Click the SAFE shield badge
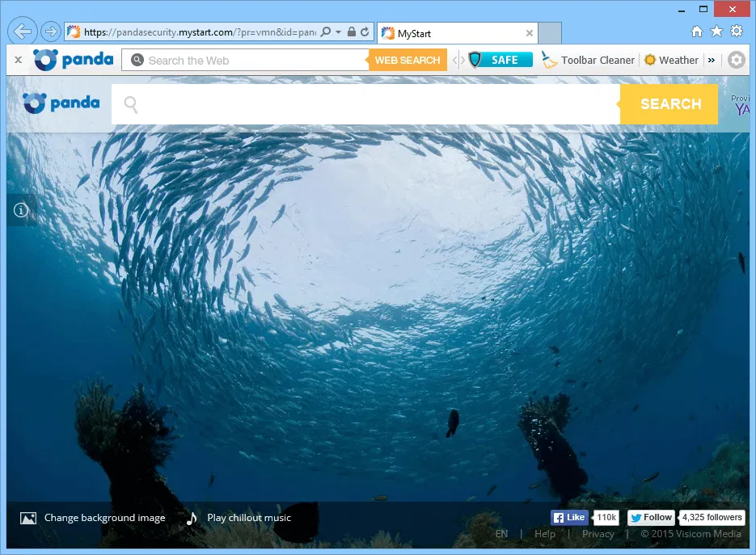The image size is (756, 555). click(x=500, y=59)
